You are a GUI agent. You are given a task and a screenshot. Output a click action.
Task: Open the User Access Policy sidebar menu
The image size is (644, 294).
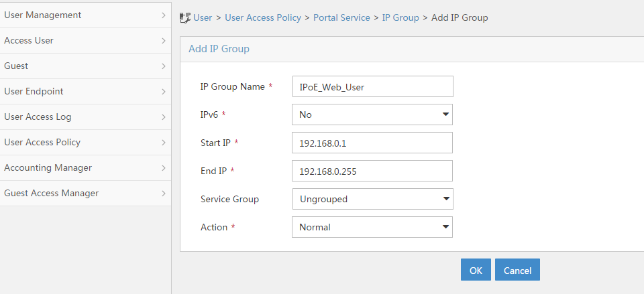pos(85,142)
